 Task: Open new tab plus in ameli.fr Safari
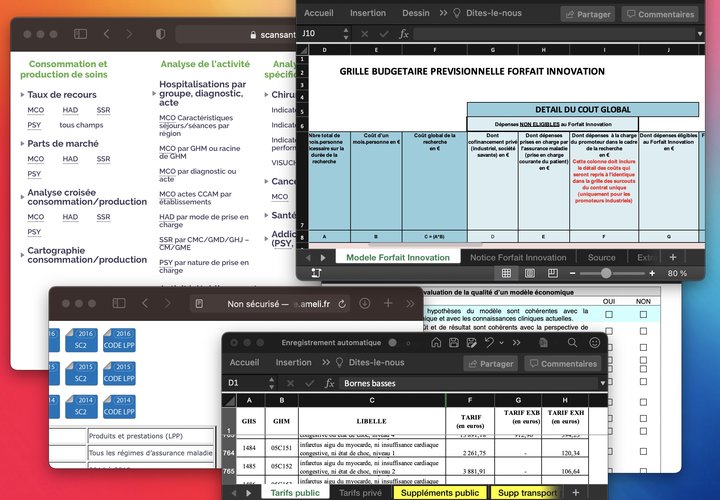(388, 303)
